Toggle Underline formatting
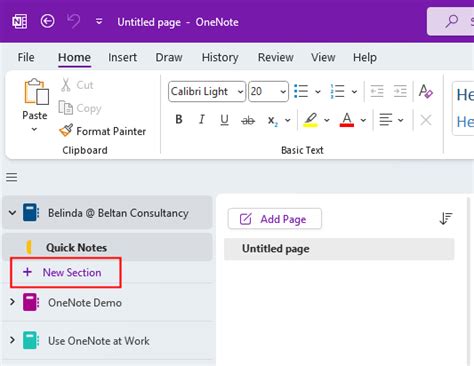Viewport: 474px width, 366px height. point(225,119)
